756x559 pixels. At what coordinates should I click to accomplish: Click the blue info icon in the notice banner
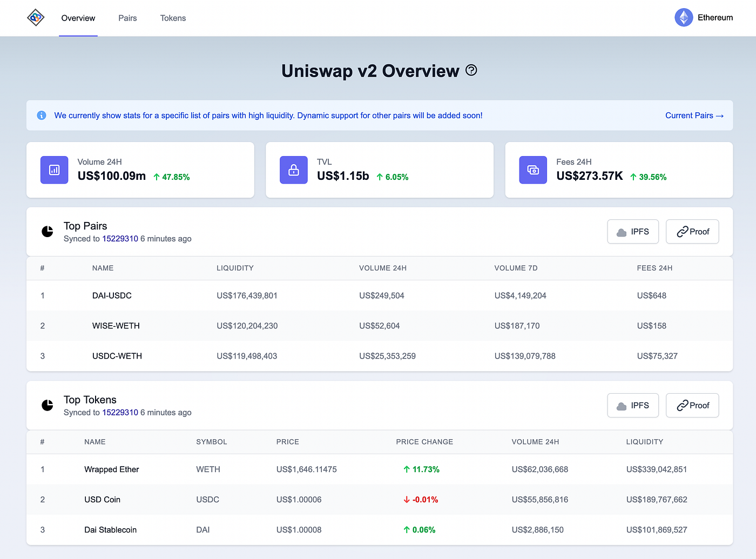pos(41,115)
